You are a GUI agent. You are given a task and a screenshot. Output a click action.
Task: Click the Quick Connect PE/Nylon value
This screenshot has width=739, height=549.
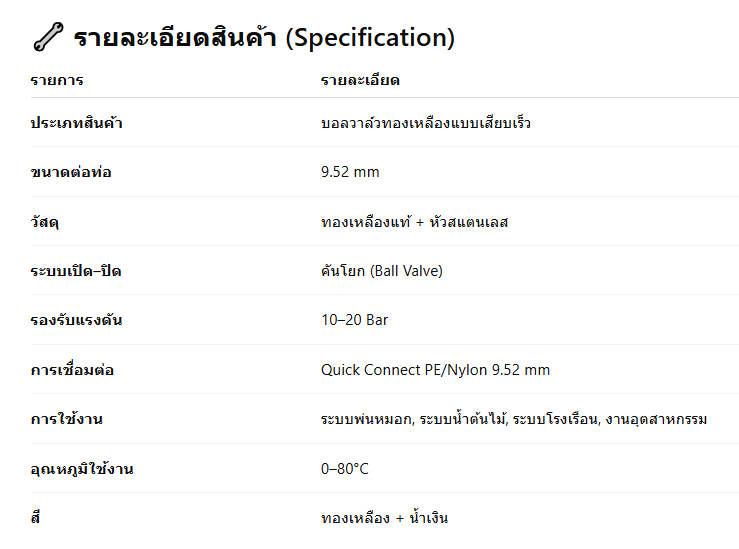tap(435, 370)
